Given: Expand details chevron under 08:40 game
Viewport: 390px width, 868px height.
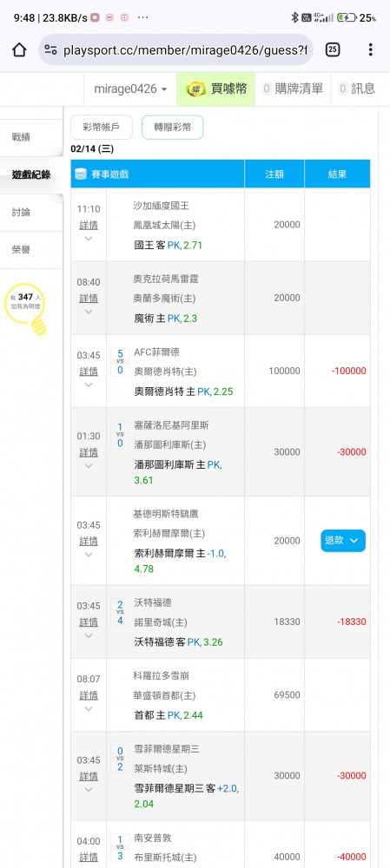Looking at the screenshot, I should [x=89, y=312].
